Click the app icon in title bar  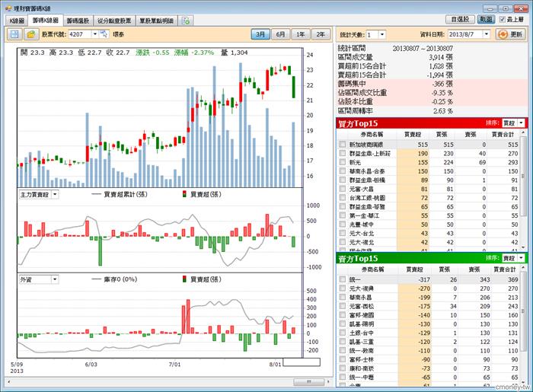[8, 8]
